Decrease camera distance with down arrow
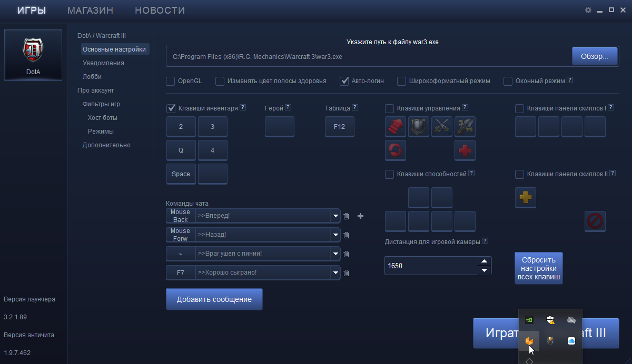The width and height of the screenshot is (632, 364). click(484, 270)
